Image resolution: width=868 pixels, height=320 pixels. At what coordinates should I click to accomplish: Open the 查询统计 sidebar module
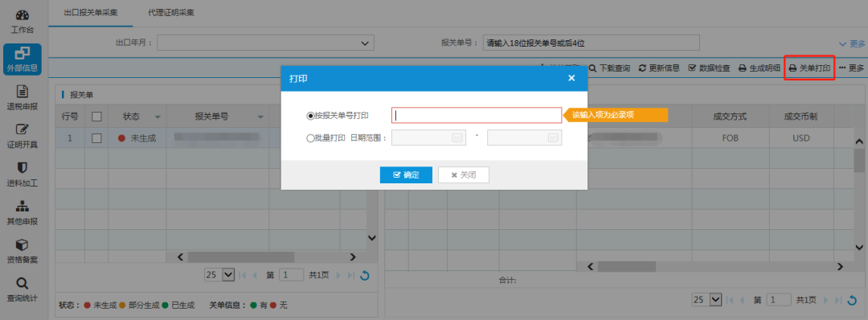23,289
